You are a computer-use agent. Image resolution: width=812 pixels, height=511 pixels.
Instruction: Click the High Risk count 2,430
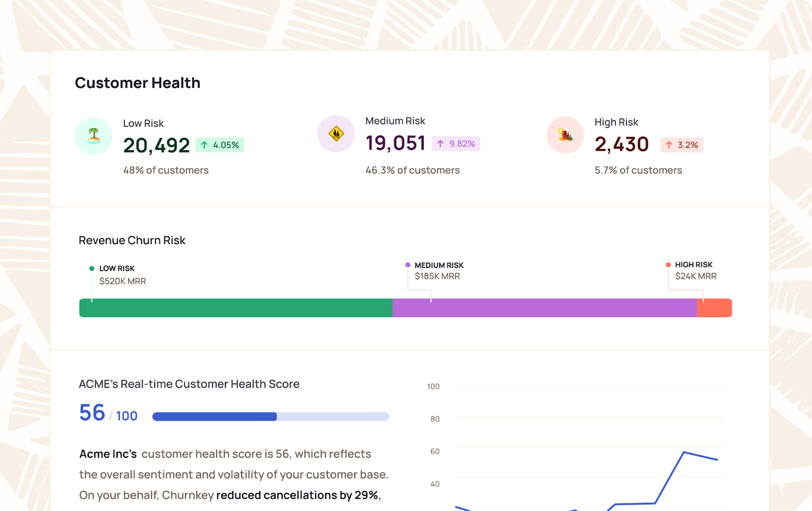pos(622,145)
